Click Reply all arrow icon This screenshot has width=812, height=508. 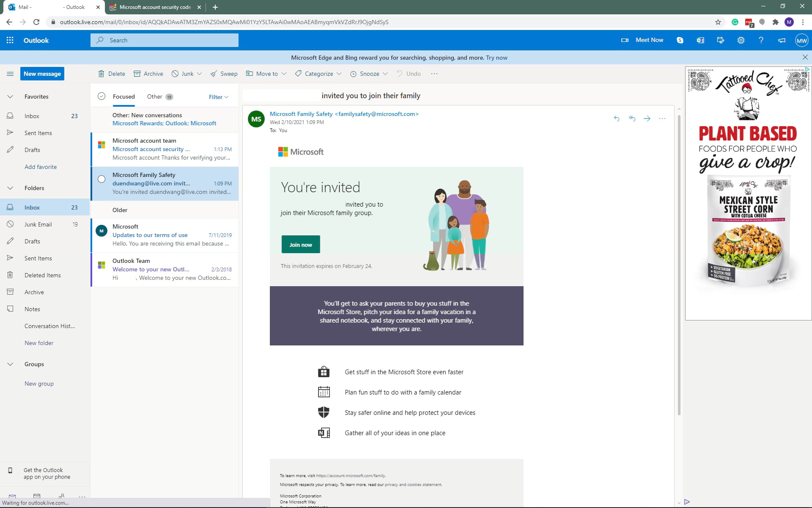click(632, 119)
